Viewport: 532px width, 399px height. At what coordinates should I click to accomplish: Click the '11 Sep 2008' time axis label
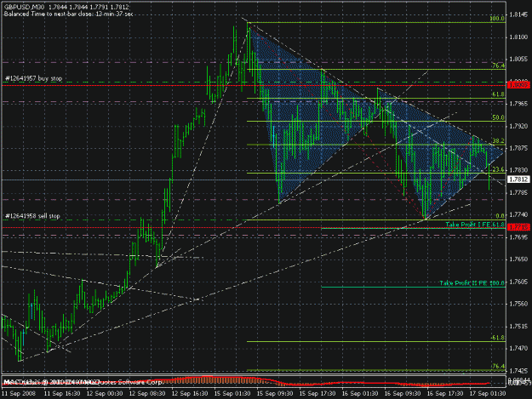pyautogui.click(x=19, y=394)
